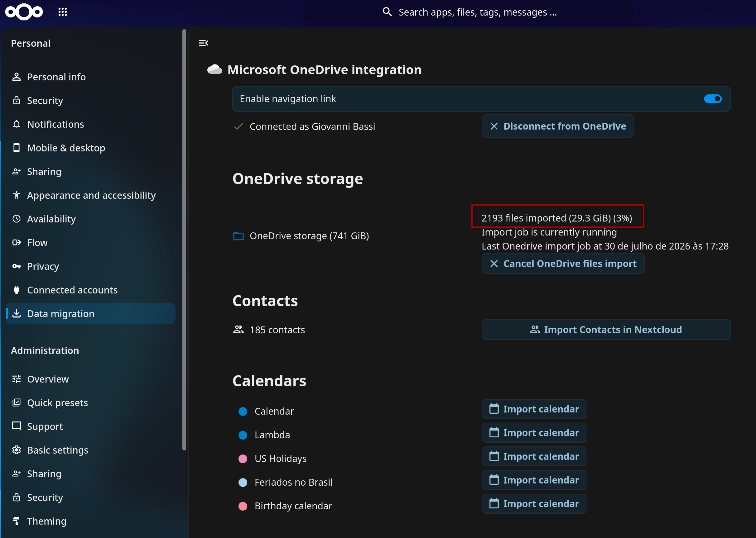756x538 pixels.
Task: Focus the search apps, files, tags field
Action: [469, 12]
